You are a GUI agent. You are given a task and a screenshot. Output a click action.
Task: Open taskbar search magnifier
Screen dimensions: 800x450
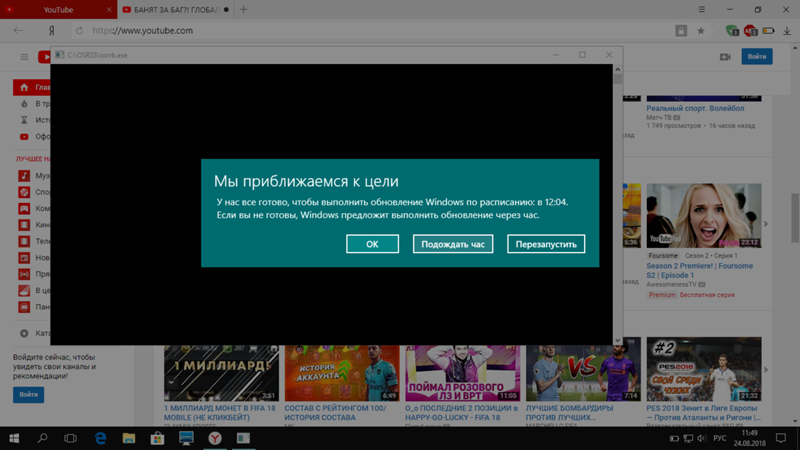(42, 438)
